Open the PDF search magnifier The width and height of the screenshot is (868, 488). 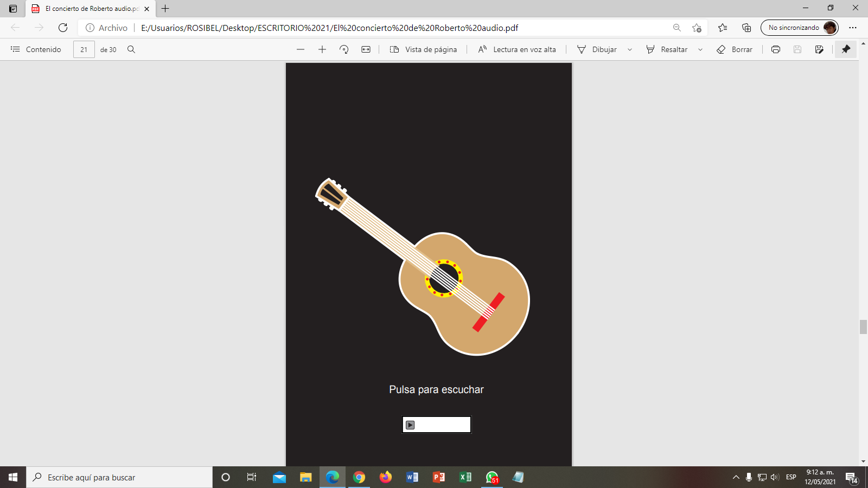(131, 49)
